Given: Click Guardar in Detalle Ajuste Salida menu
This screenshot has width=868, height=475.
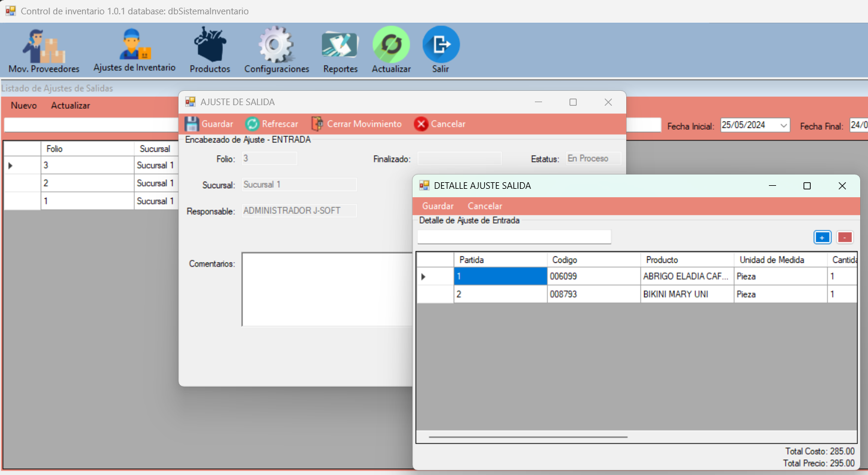Looking at the screenshot, I should (438, 206).
